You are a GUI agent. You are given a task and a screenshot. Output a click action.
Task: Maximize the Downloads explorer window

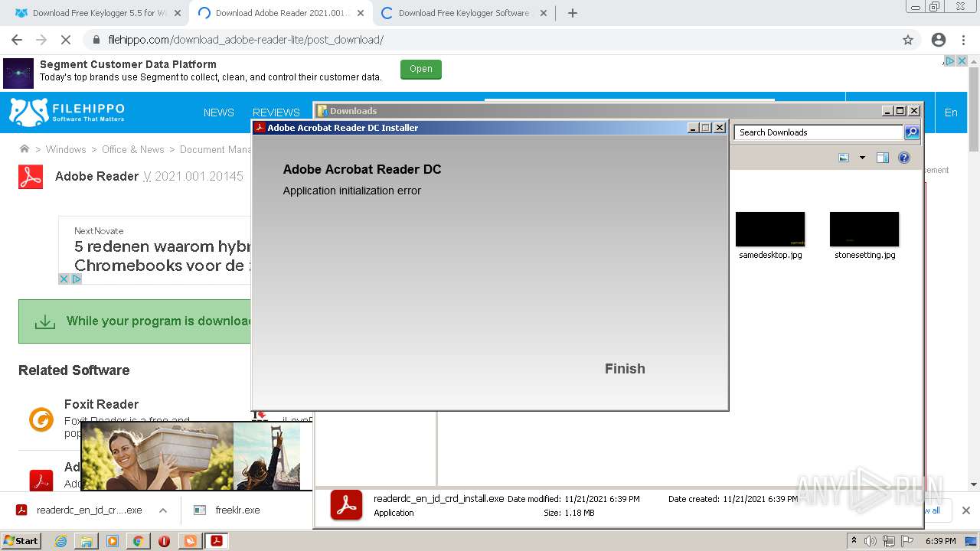point(901,111)
